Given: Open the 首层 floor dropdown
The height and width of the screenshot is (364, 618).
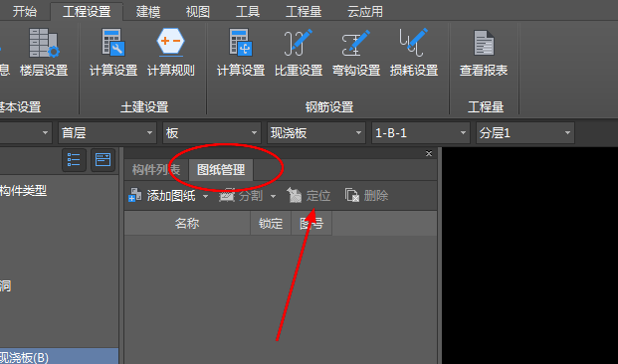Looking at the screenshot, I should (x=107, y=132).
